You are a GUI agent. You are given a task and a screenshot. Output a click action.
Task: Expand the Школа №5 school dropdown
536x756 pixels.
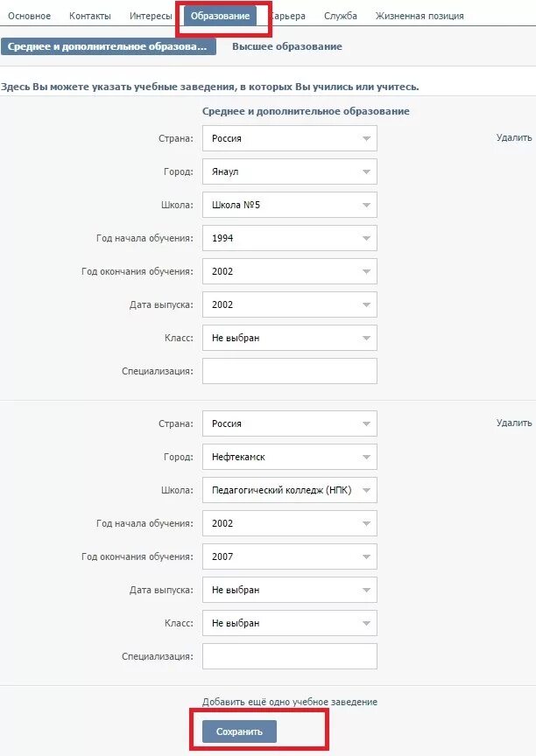[289, 205]
